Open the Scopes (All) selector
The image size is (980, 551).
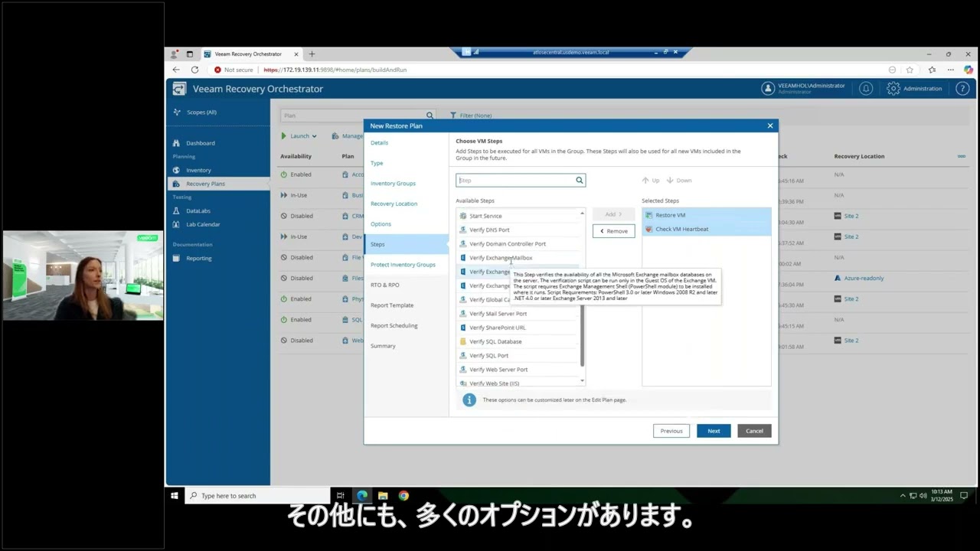(x=201, y=112)
